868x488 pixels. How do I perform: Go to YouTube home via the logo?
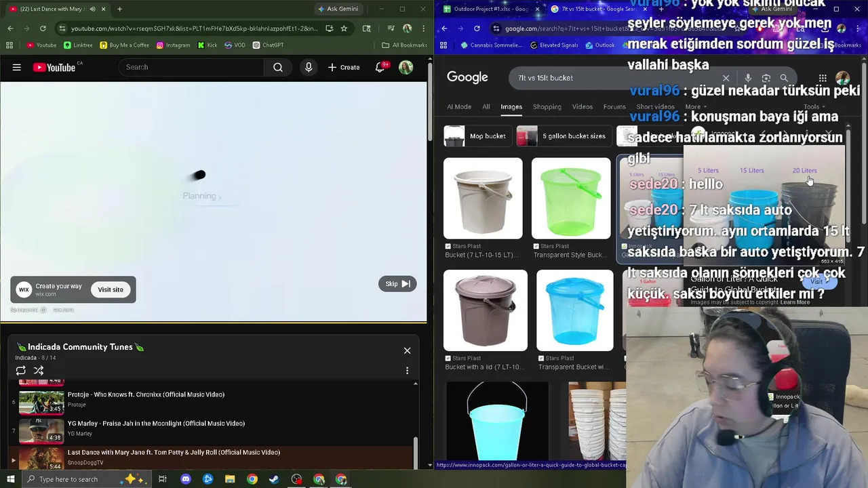54,67
